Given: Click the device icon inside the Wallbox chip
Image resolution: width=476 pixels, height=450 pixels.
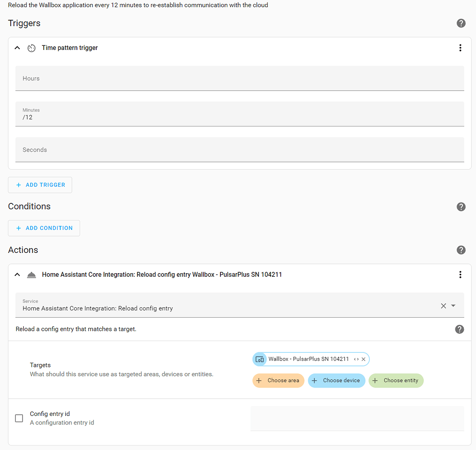Looking at the screenshot, I should click(x=260, y=359).
